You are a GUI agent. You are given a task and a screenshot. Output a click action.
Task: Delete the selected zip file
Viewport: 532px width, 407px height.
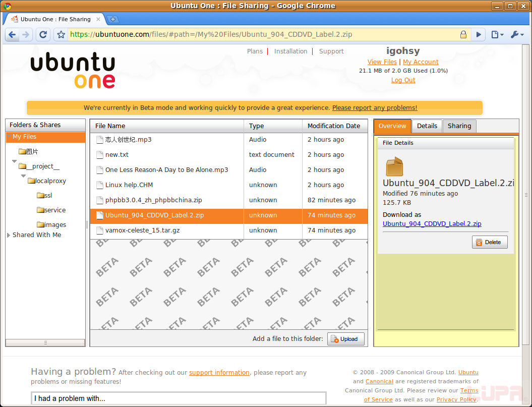490,242
